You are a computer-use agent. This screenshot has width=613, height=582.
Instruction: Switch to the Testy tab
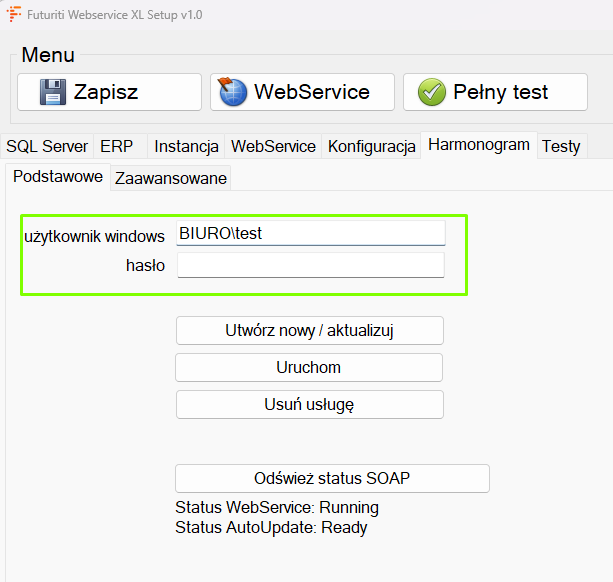[x=561, y=146]
